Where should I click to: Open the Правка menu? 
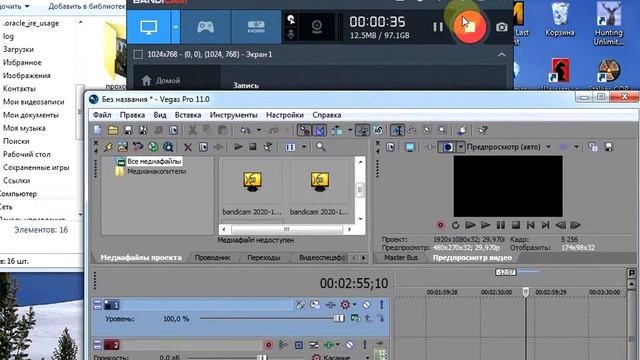tap(132, 115)
